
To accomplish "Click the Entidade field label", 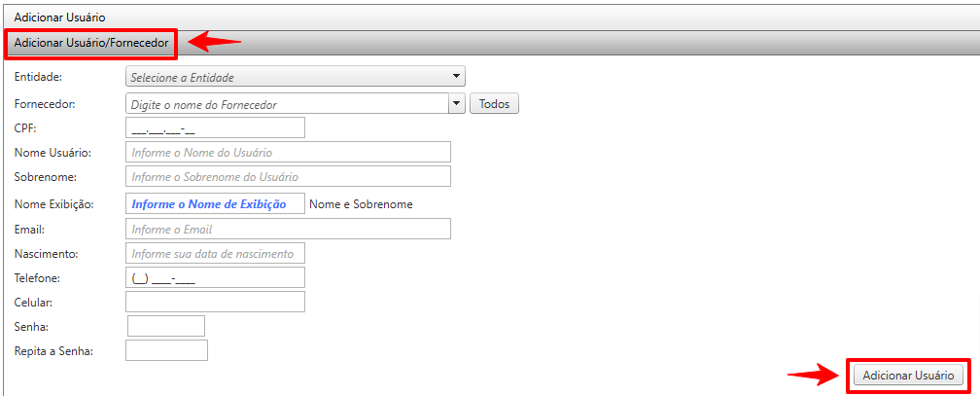I will 38,76.
